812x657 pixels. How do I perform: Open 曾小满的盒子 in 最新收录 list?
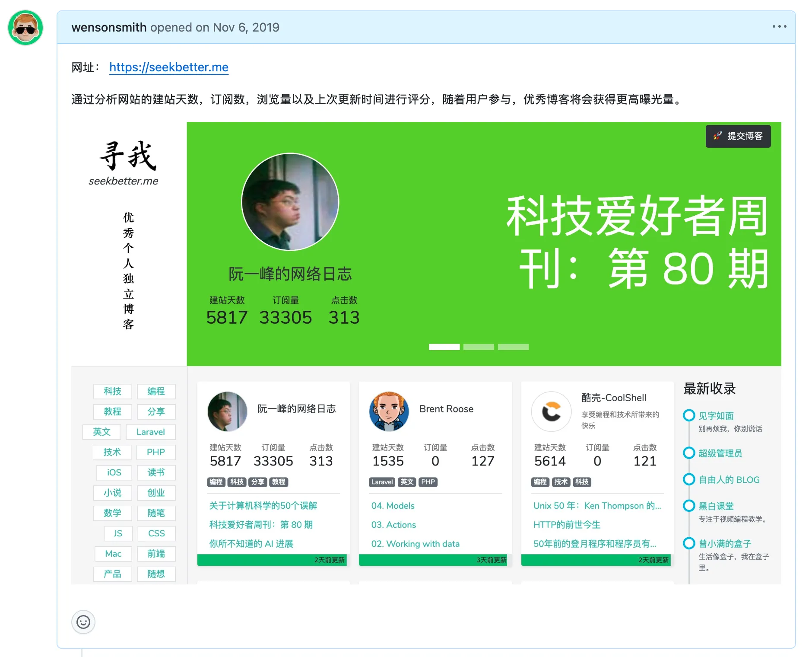pos(725,544)
